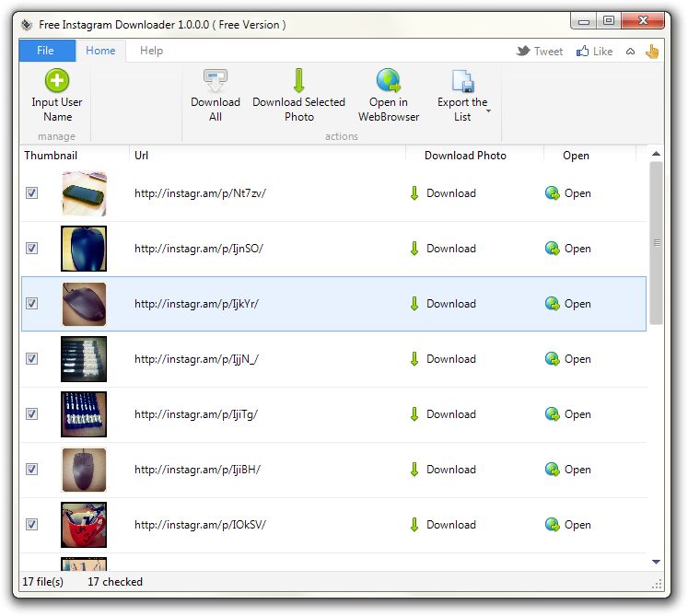Collapse the ribbon with the chevron arrow
The width and height of the screenshot is (688, 616).
630,52
